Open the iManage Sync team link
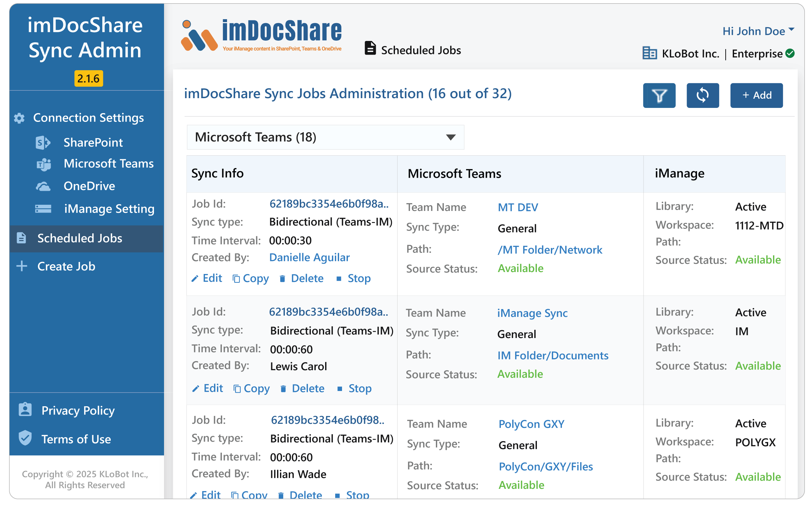The image size is (812, 508). (x=532, y=313)
